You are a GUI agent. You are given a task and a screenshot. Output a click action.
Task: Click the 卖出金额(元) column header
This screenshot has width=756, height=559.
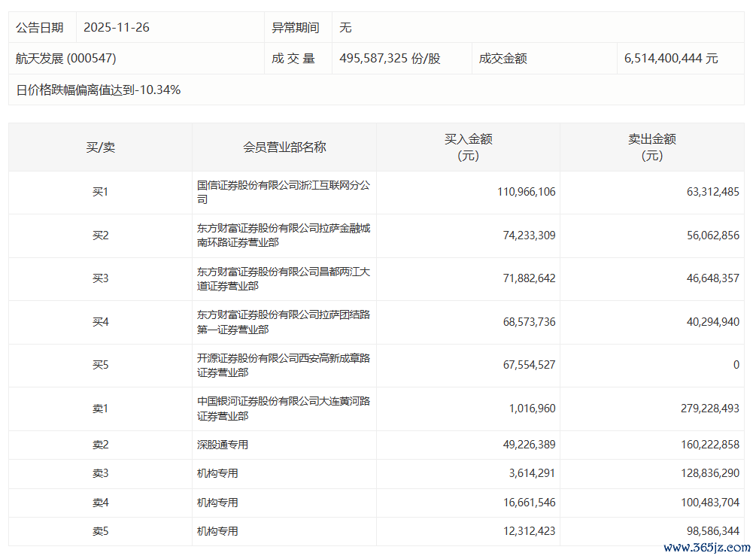coord(651,147)
